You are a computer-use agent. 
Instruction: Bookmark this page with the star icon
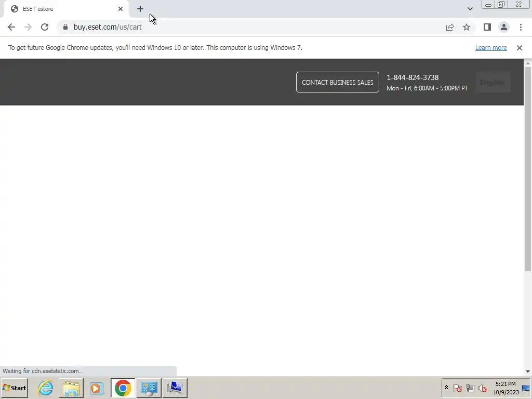(x=467, y=27)
